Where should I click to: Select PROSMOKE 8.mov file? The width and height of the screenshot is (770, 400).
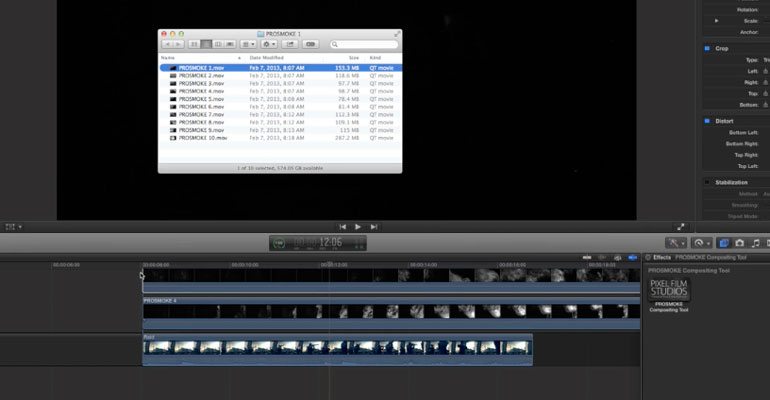pos(280,122)
